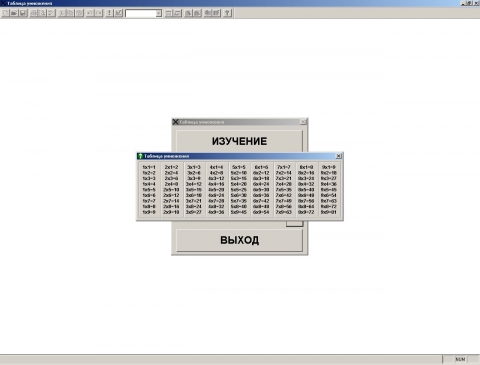The height and width of the screenshot is (365, 480).
Task: Close the multiplication table window
Action: 338,156
